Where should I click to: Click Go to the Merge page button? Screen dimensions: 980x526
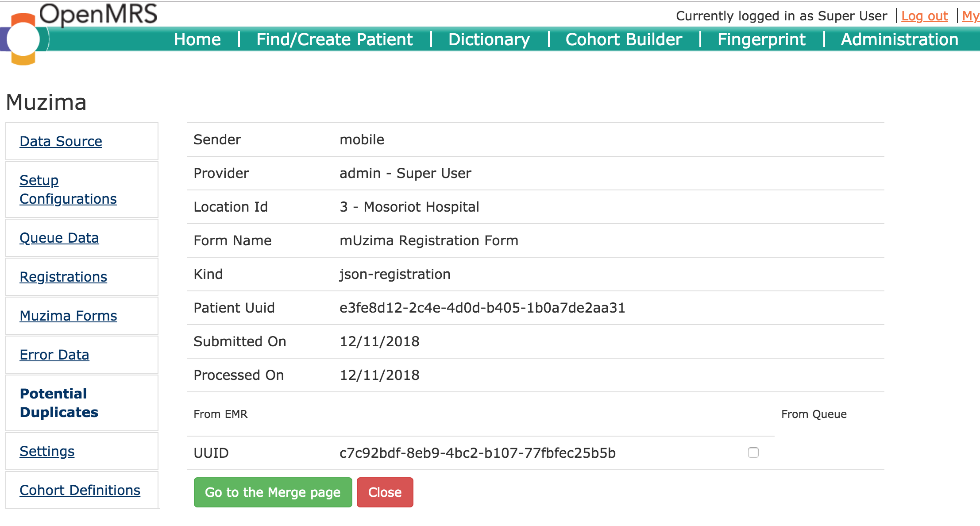(x=273, y=492)
